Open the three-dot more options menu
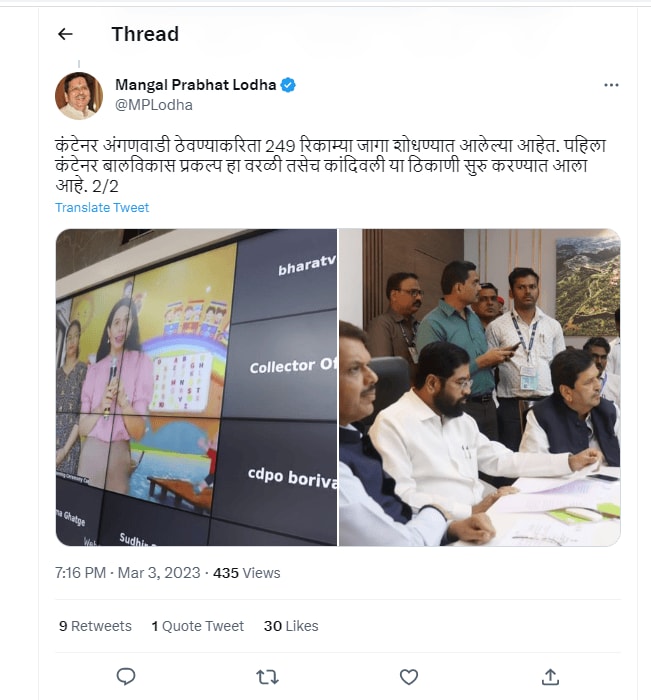This screenshot has height=700, width=651. (x=611, y=85)
